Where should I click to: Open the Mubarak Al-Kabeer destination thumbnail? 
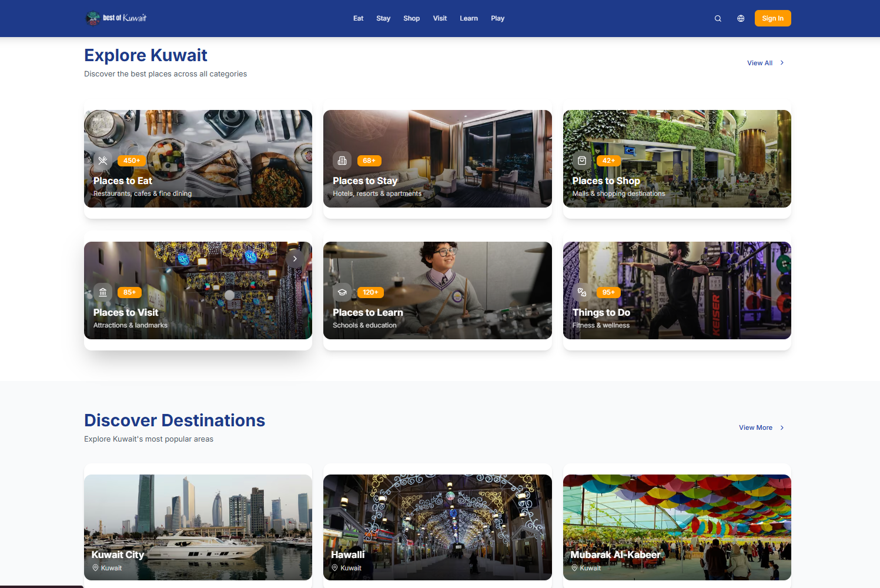677,527
